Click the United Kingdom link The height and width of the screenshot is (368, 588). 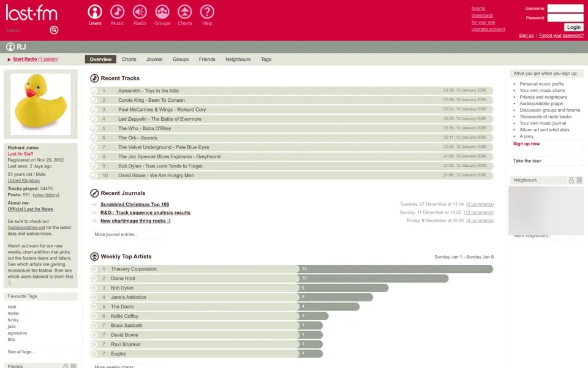point(24,180)
